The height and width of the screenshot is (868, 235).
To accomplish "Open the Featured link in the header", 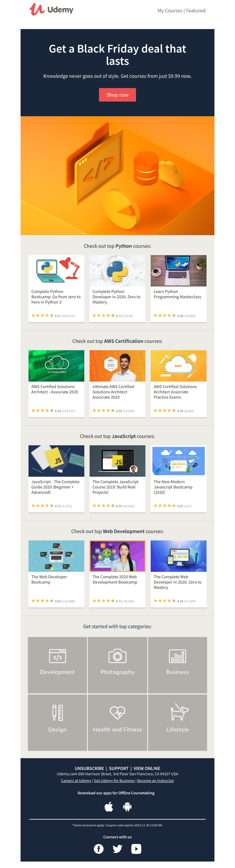I will pos(196,11).
